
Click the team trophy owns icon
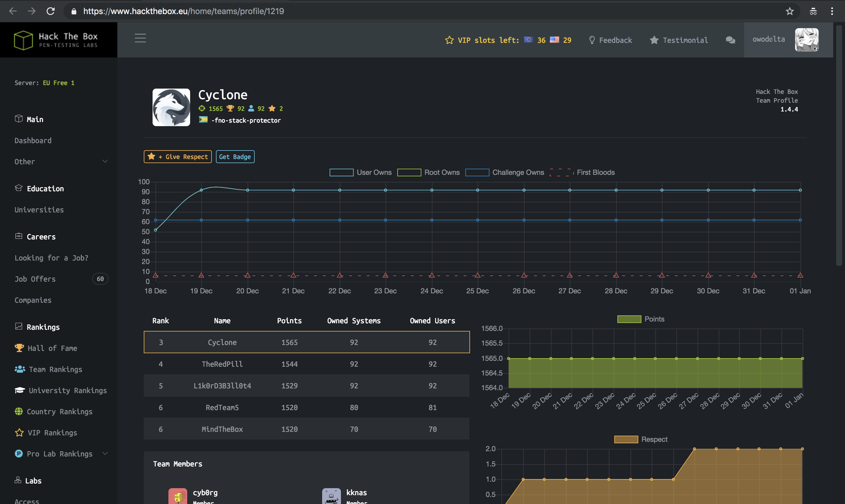[230, 108]
